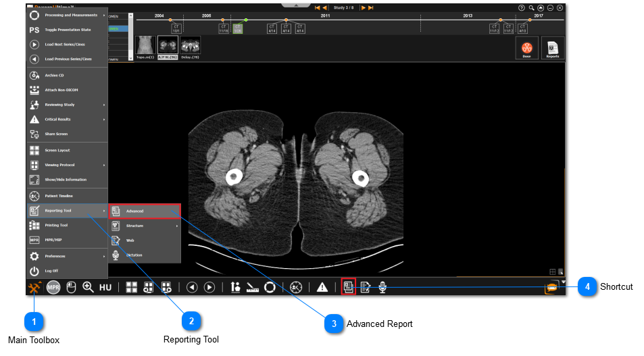Open Advanced Report shortcut in bottom toolbar
The image size is (644, 356).
tap(349, 287)
